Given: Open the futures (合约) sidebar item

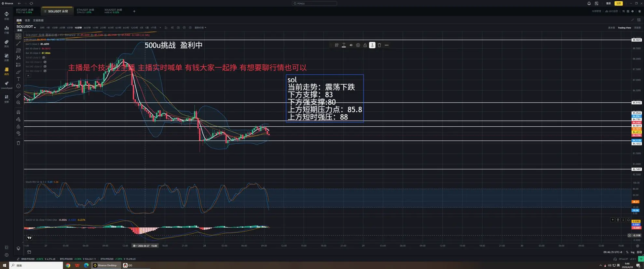Looking at the screenshot, I should tap(7, 71).
